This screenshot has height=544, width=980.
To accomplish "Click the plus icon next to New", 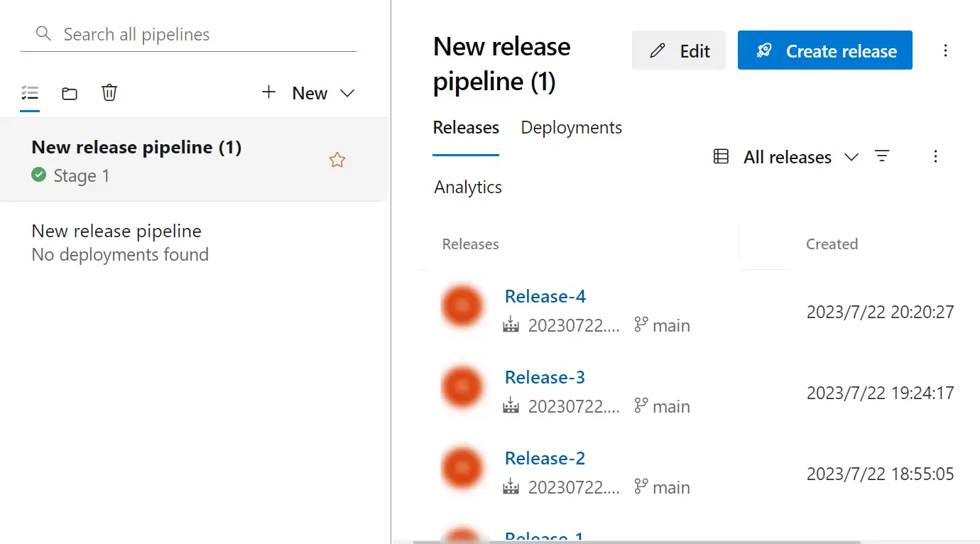I will pos(268,92).
